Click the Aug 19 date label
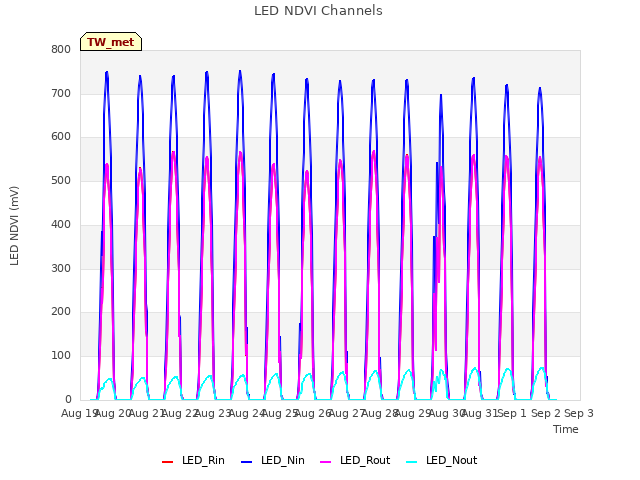This screenshot has height=480, width=640. pos(79,413)
